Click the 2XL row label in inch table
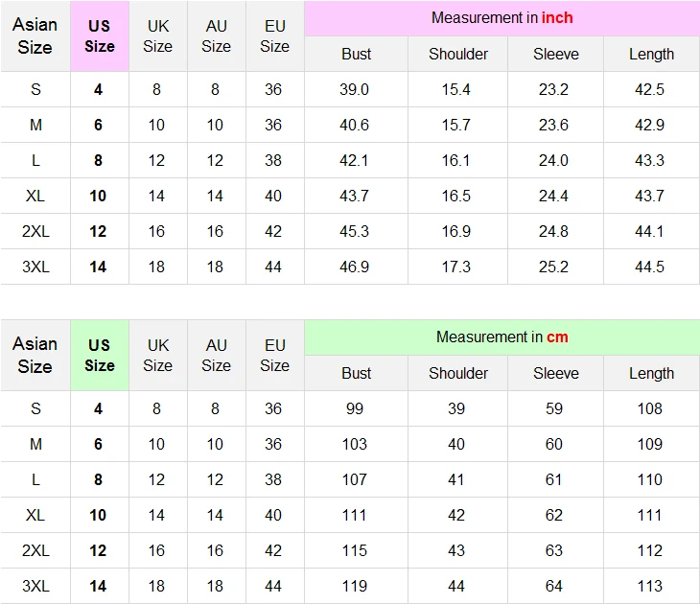This screenshot has height=604, width=700. 35,231
